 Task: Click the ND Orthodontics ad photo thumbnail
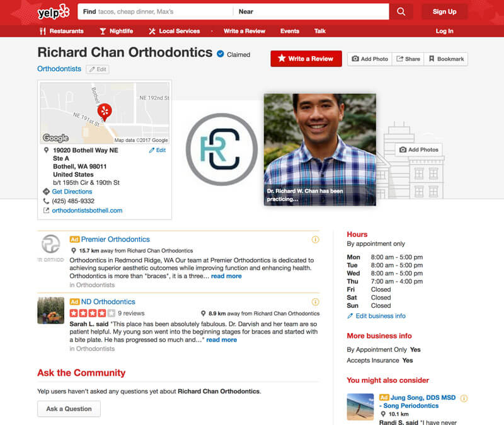pos(51,310)
